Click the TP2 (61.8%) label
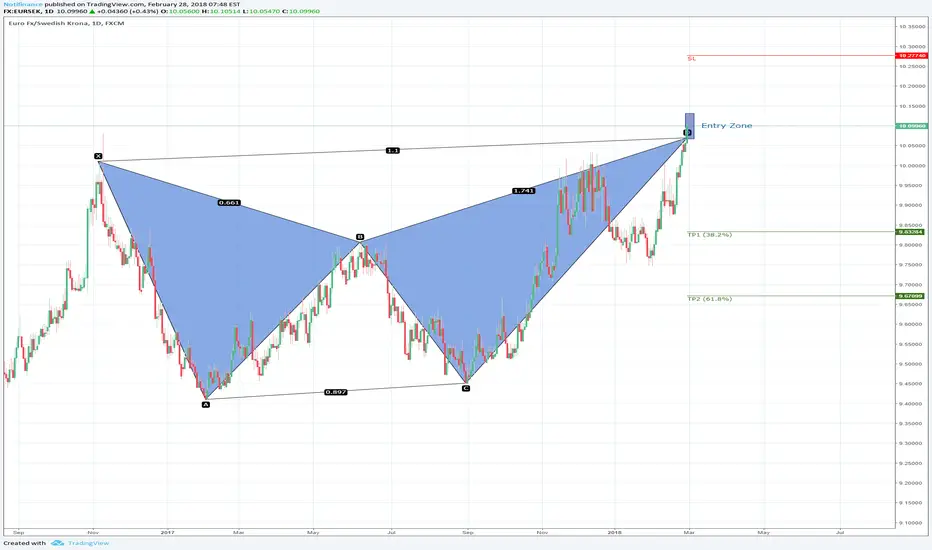The image size is (932, 550). [710, 298]
